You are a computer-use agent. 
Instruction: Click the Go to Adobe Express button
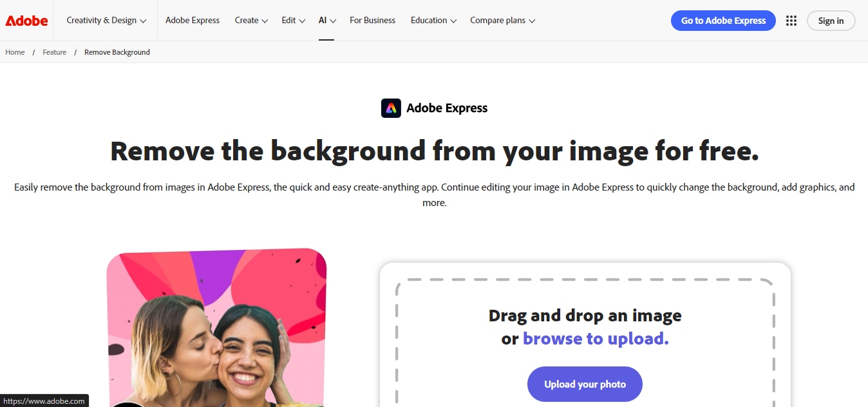tap(723, 20)
